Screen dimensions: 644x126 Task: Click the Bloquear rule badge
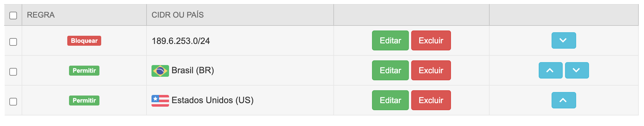(84, 41)
